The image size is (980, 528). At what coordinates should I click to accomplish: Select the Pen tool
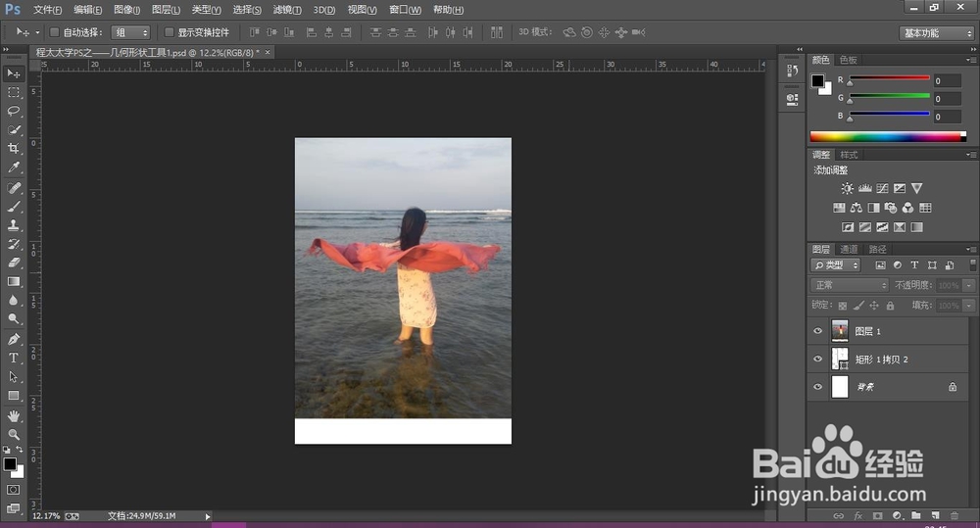[13, 339]
